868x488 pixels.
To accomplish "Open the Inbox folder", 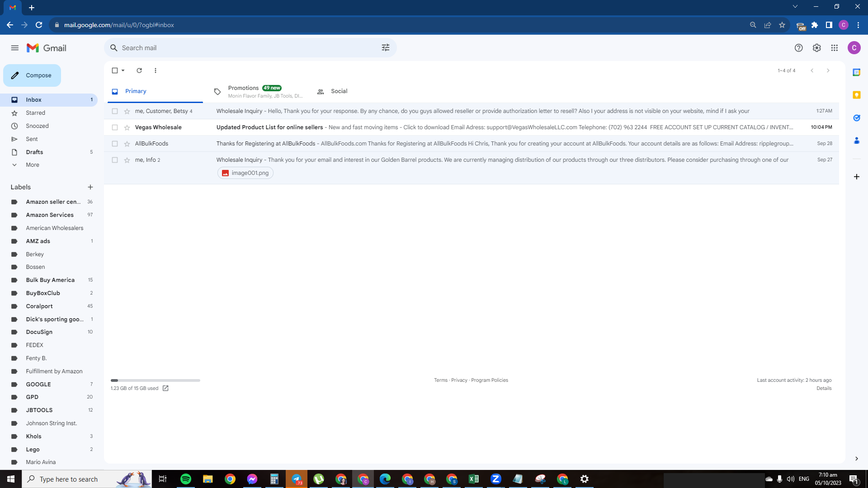I will coord(49,100).
